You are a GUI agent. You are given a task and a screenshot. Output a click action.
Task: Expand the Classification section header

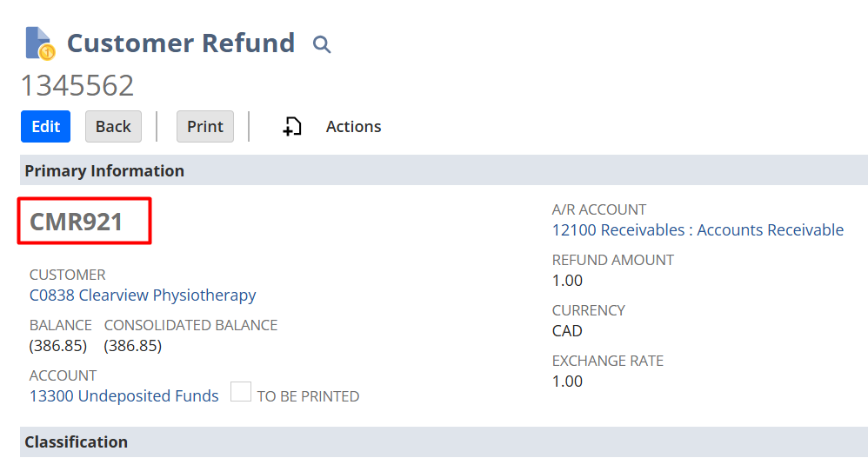point(76,442)
